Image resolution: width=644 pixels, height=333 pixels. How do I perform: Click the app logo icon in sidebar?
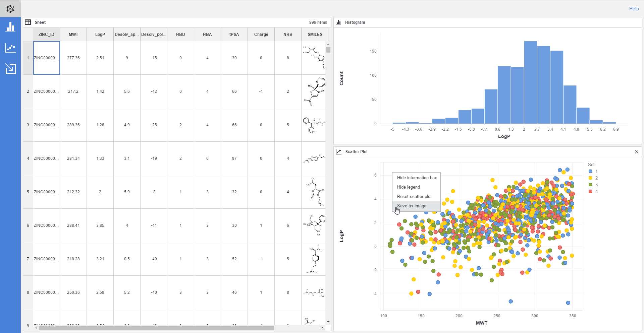pos(10,9)
